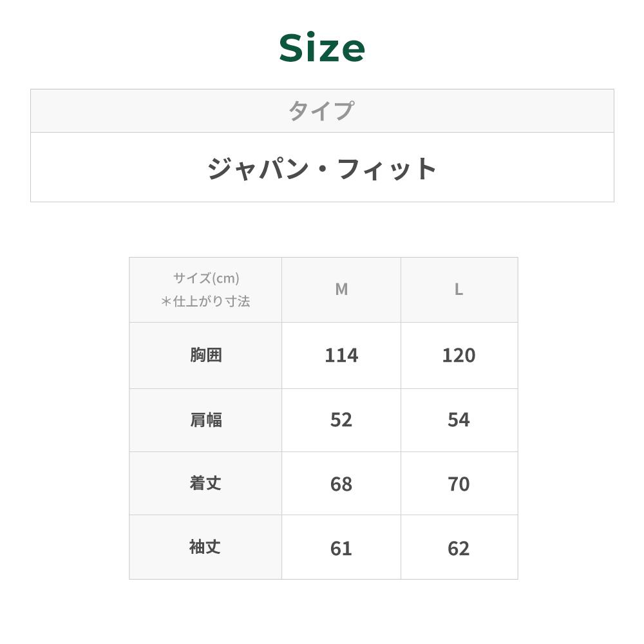Select the M size column header
The width and height of the screenshot is (644, 644).
341,290
